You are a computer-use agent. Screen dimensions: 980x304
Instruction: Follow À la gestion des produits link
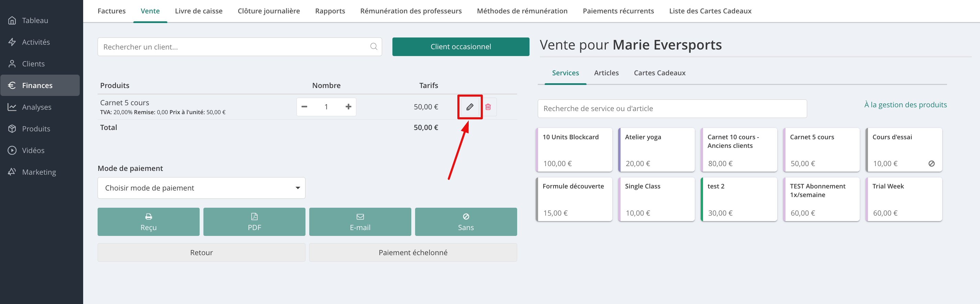point(905,105)
